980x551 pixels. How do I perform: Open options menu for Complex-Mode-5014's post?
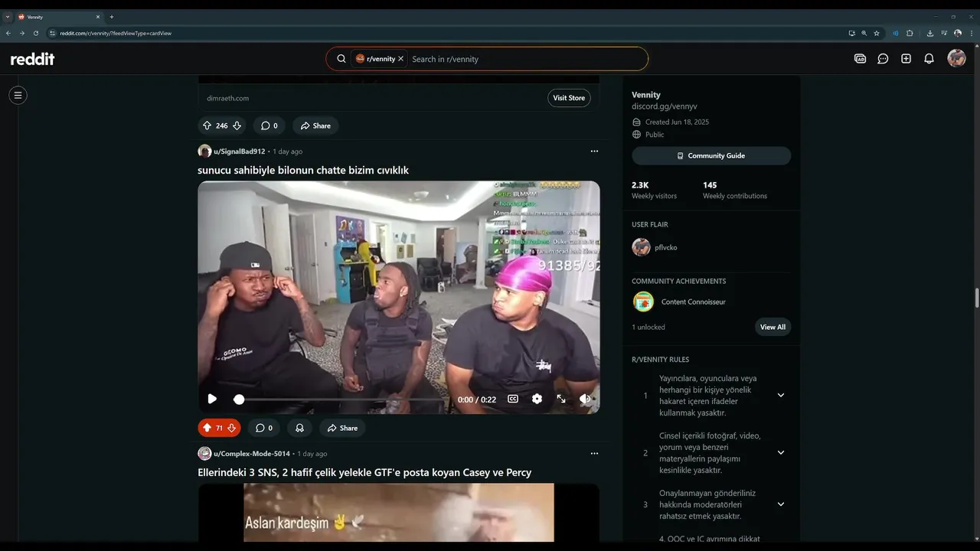594,454
